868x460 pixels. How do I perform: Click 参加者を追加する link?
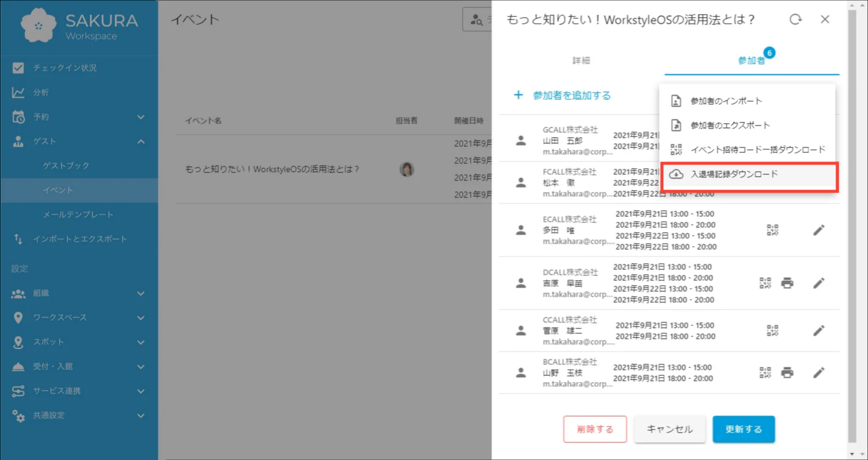click(562, 95)
